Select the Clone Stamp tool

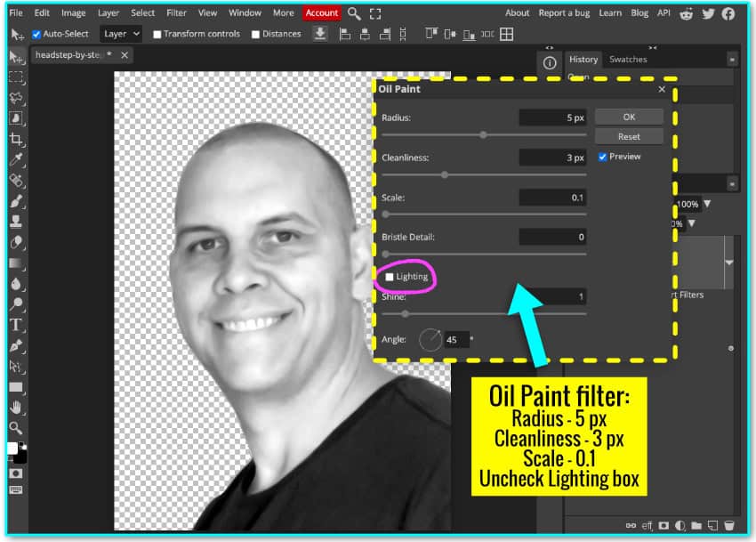click(16, 221)
